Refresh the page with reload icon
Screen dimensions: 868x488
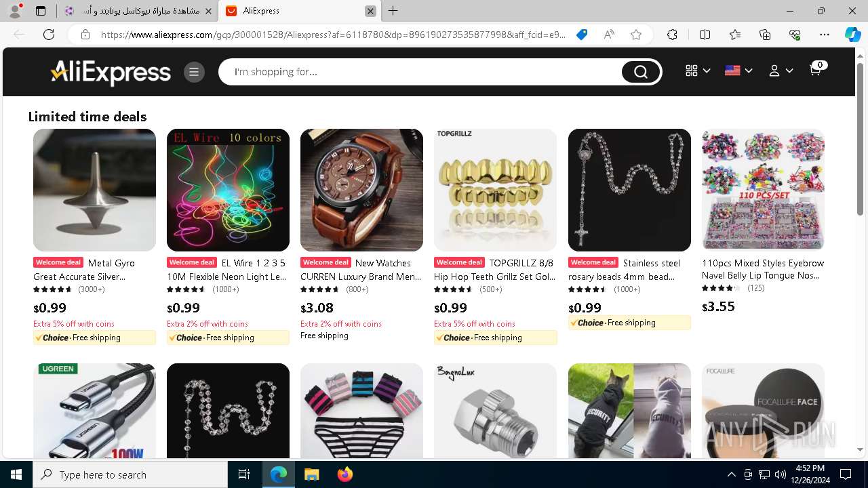click(49, 35)
